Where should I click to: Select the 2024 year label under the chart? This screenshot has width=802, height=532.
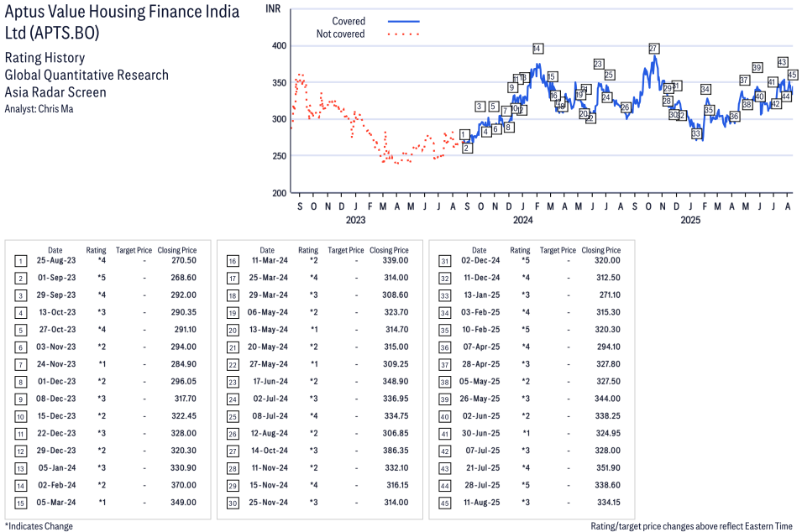(x=522, y=220)
